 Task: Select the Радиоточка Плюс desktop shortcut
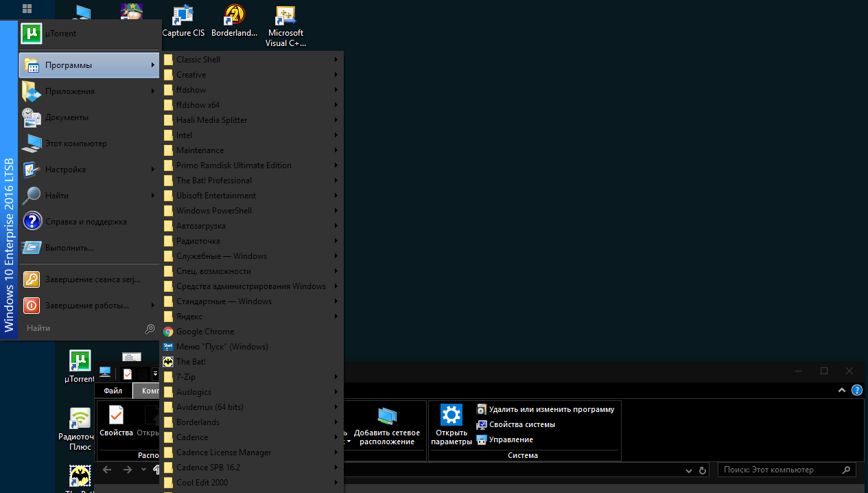[80, 430]
